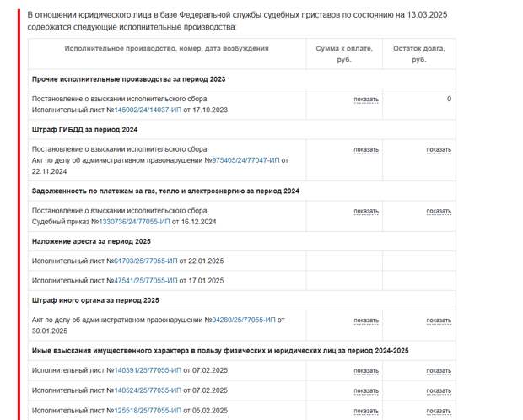The height and width of the screenshot is (420, 523).
Task: Show payment sum for utilities debt order
Action: 366,211
